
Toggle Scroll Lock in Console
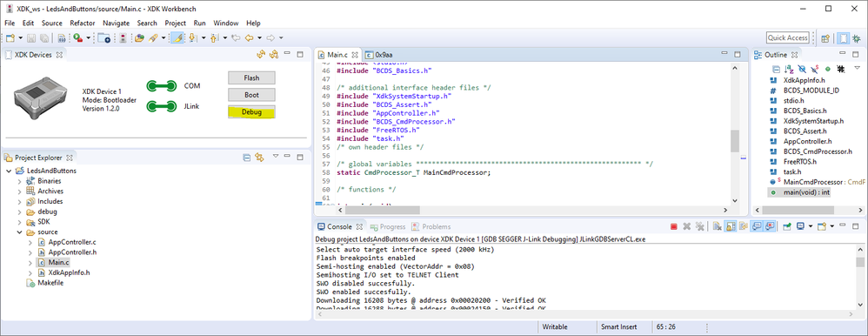click(x=731, y=227)
